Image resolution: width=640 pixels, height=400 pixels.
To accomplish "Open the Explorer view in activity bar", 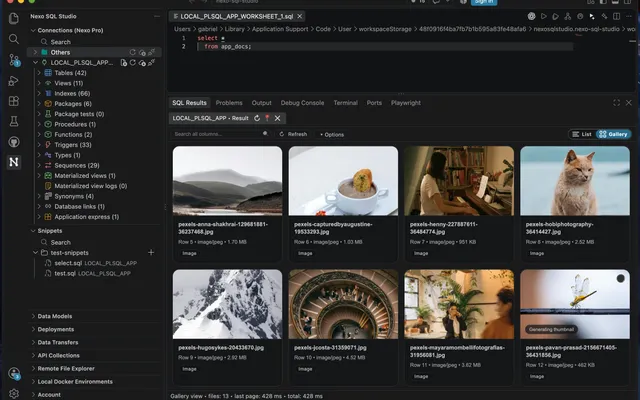I will tap(13, 18).
